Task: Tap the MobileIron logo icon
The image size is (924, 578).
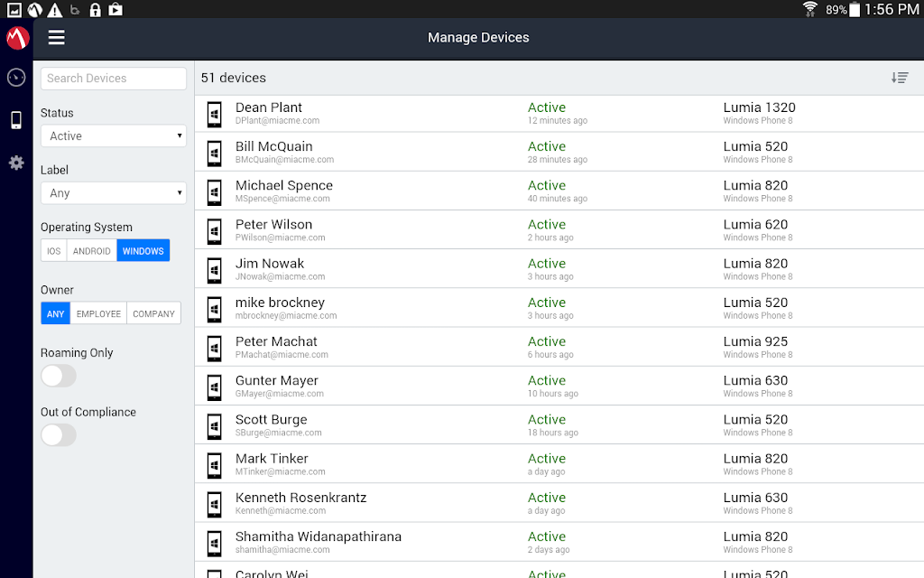Action: [17, 38]
